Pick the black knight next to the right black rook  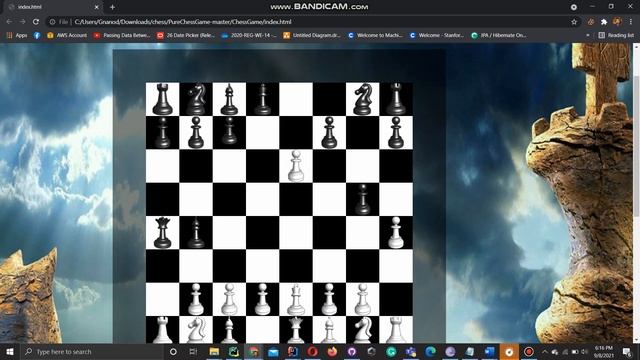point(362,99)
